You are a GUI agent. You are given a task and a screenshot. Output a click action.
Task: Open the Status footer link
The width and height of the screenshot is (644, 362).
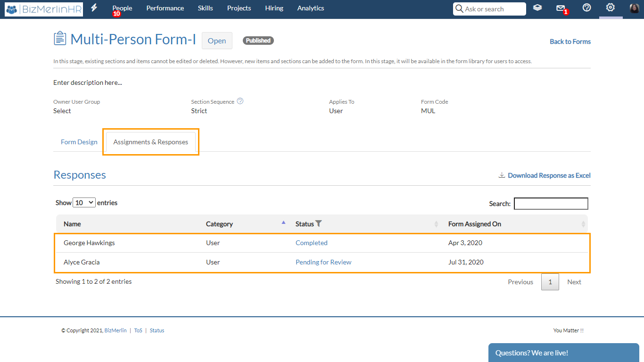coord(157,330)
